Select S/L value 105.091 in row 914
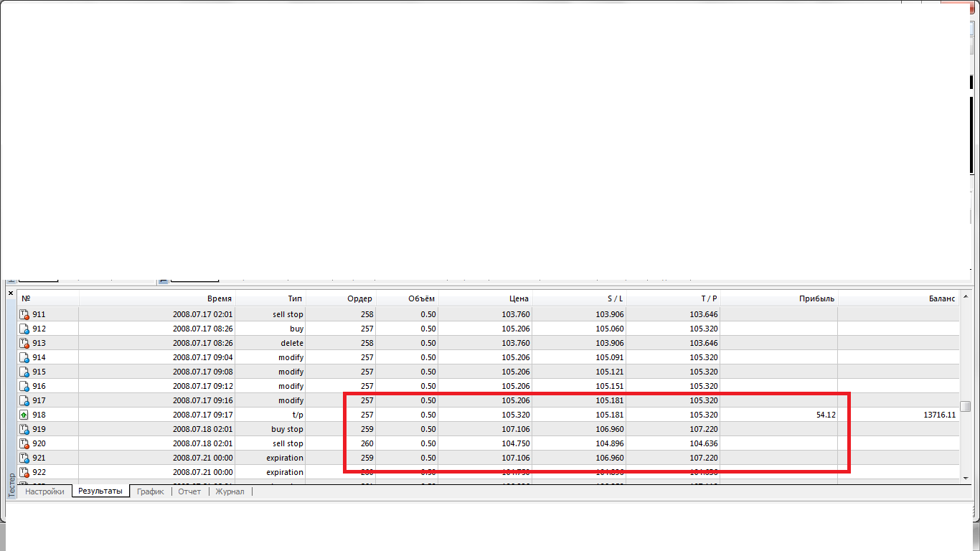This screenshot has height=551, width=980. point(610,357)
